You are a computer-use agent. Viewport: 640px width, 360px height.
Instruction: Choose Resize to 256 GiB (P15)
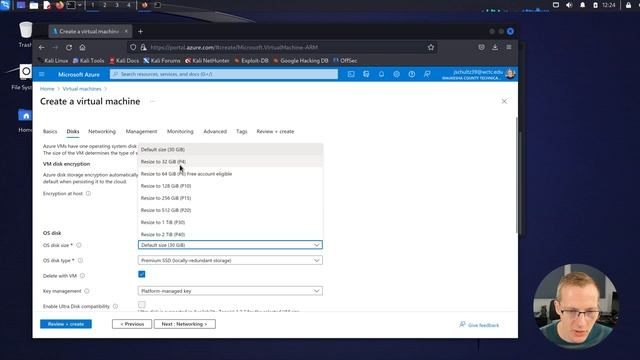click(231, 198)
